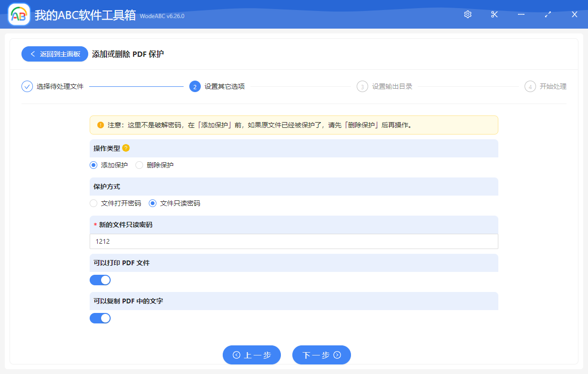Click step circle 4 for 开始处理

click(530, 86)
